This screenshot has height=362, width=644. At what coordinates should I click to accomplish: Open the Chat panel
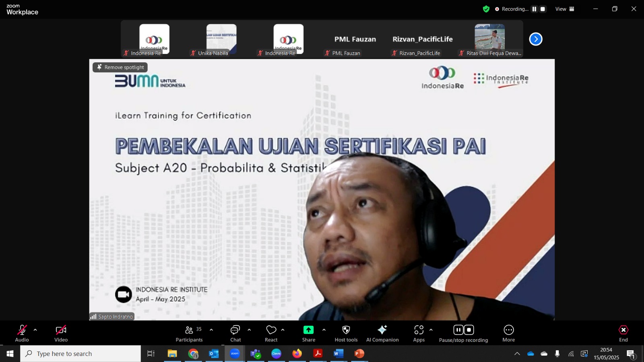click(235, 333)
